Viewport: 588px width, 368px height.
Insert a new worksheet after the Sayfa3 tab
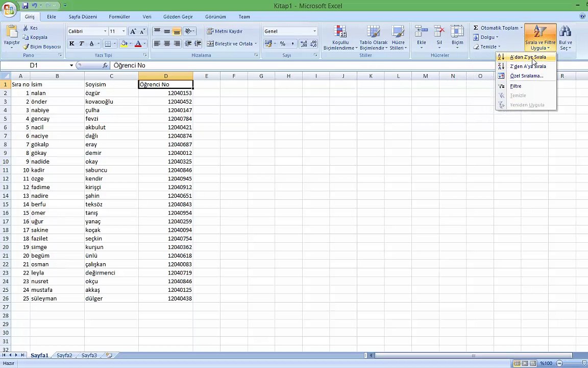click(109, 355)
